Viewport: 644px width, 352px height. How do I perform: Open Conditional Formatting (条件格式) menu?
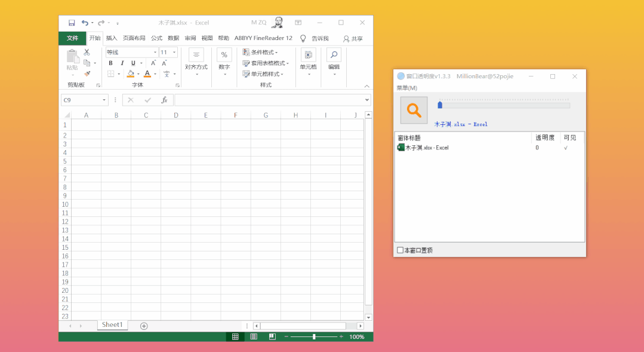click(x=260, y=52)
